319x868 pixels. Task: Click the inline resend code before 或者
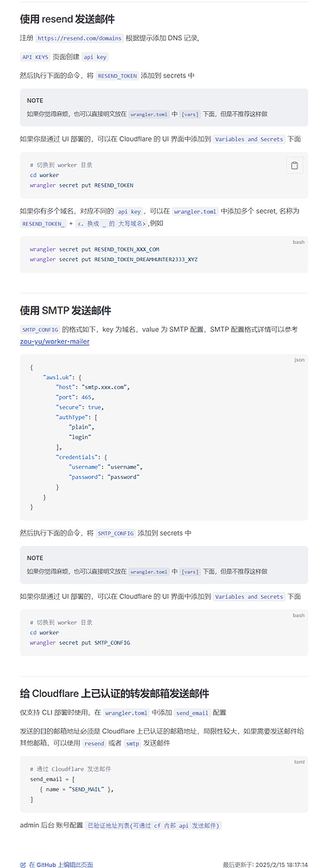click(94, 744)
